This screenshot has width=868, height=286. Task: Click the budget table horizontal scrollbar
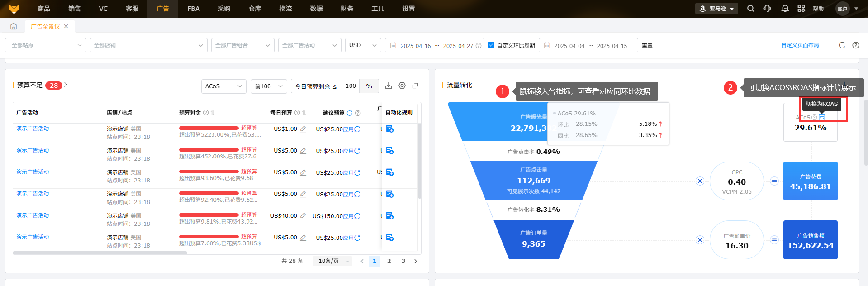[x=100, y=253]
